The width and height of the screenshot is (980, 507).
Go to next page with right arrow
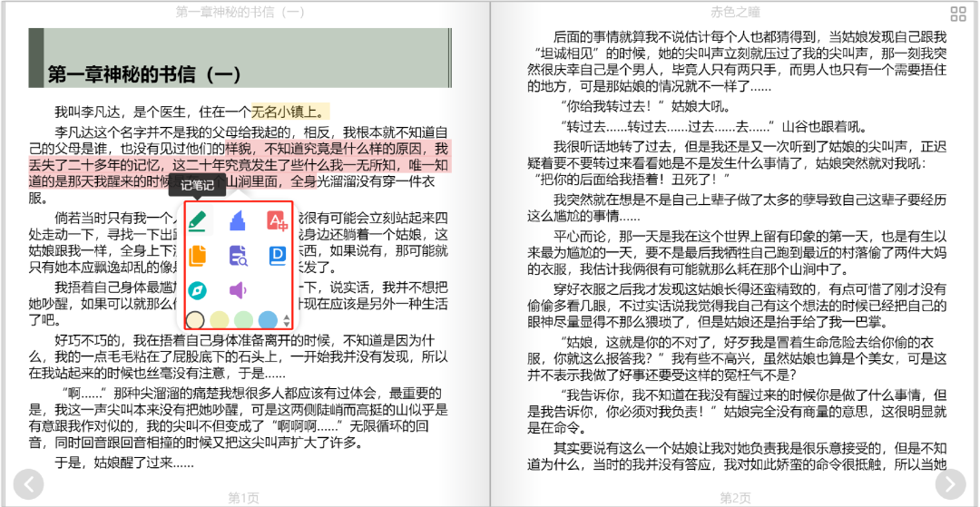[951, 483]
